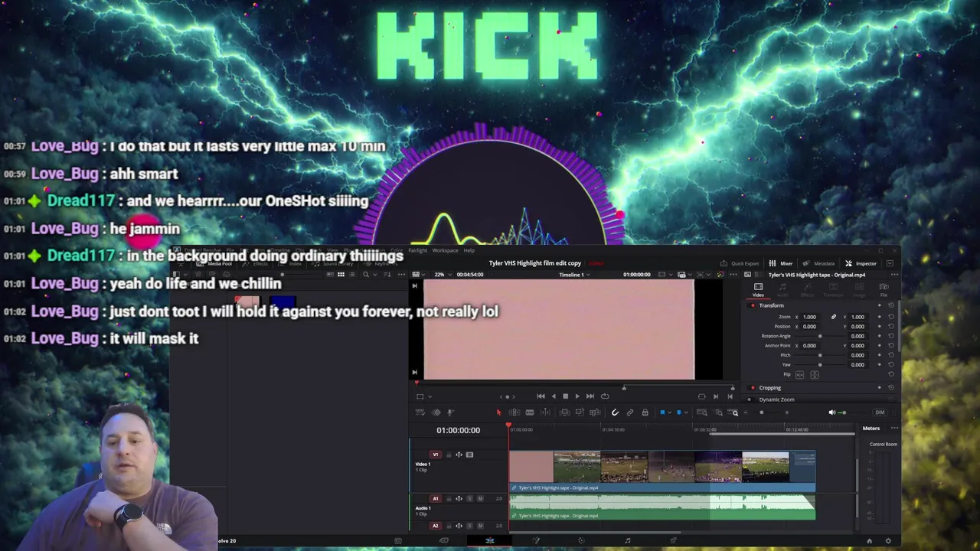The width and height of the screenshot is (980, 551).
Task: Solo the Audio 1 track
Action: click(470, 499)
